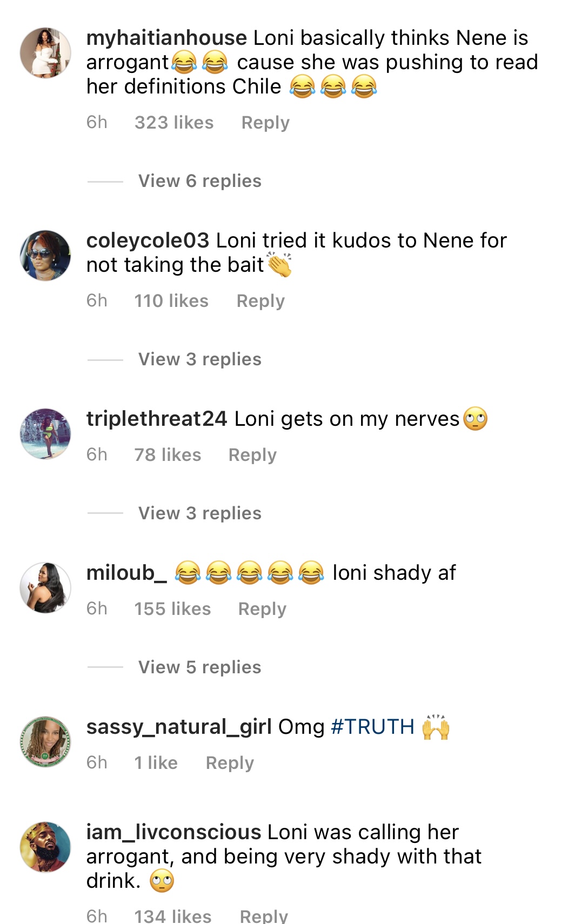Reply to myhaitianhouse comment
Screen dimensions: 568x924
tap(265, 123)
